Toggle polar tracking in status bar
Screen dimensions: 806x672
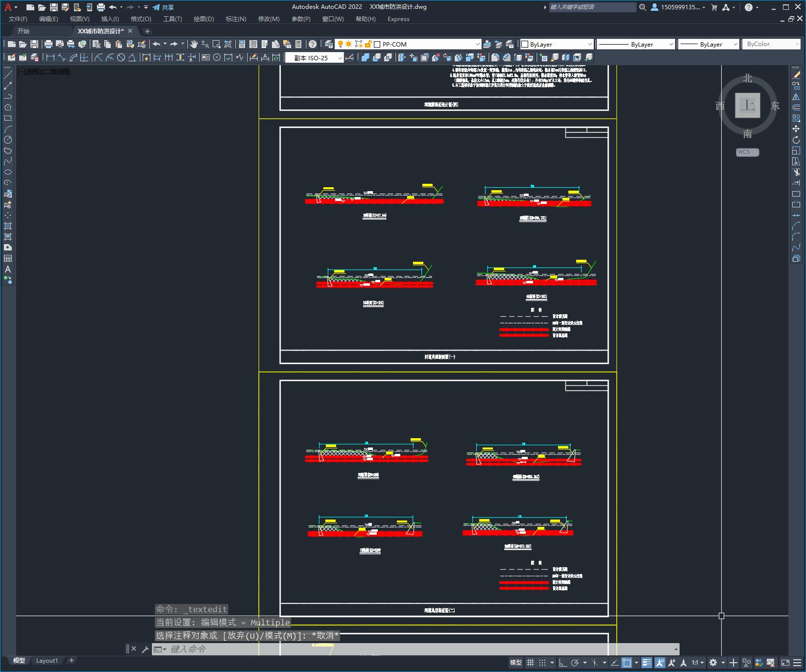575,663
